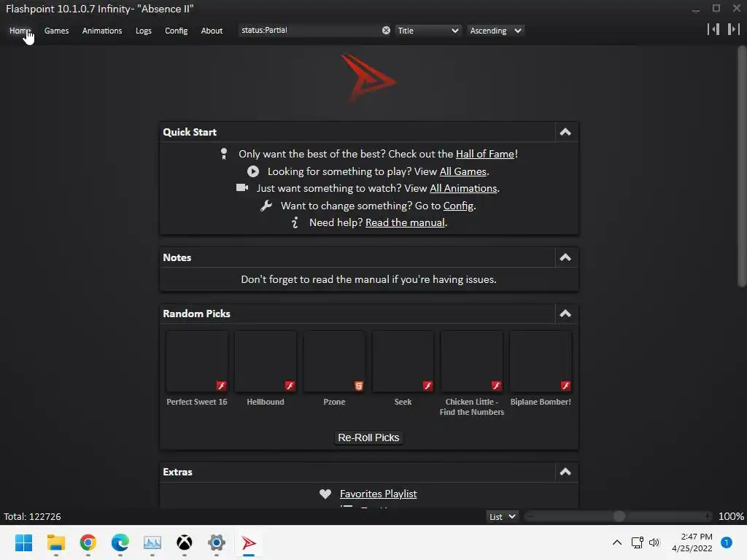Image resolution: width=747 pixels, height=560 pixels.
Task: Open the Read the manual link
Action: 404,222
